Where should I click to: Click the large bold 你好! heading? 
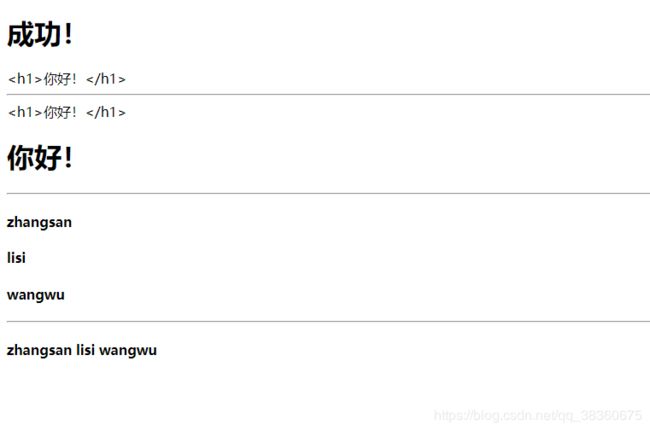click(x=40, y=157)
